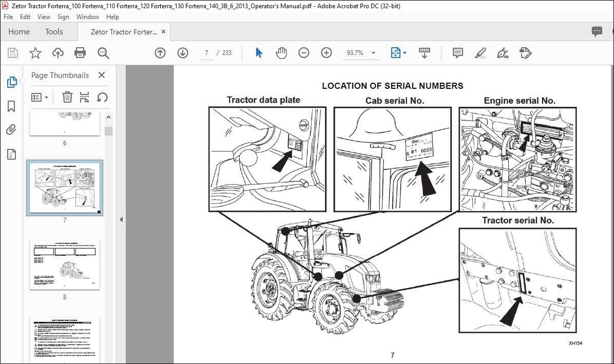Close the Zetor Tractor document tab

point(163,32)
